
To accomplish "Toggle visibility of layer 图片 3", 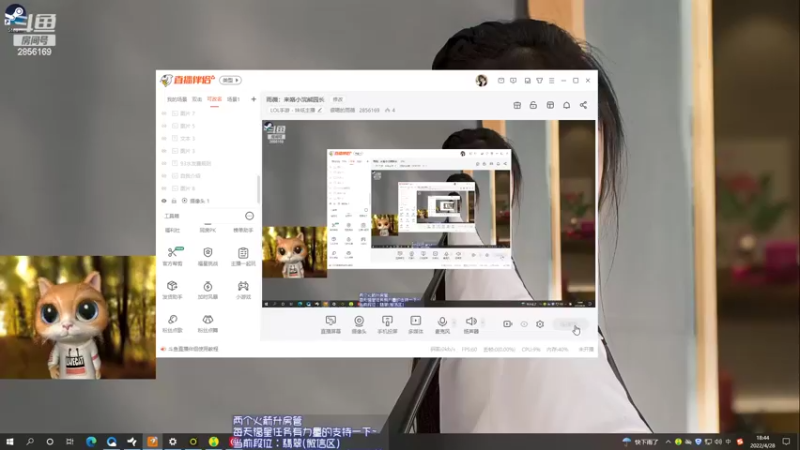I will (x=164, y=151).
